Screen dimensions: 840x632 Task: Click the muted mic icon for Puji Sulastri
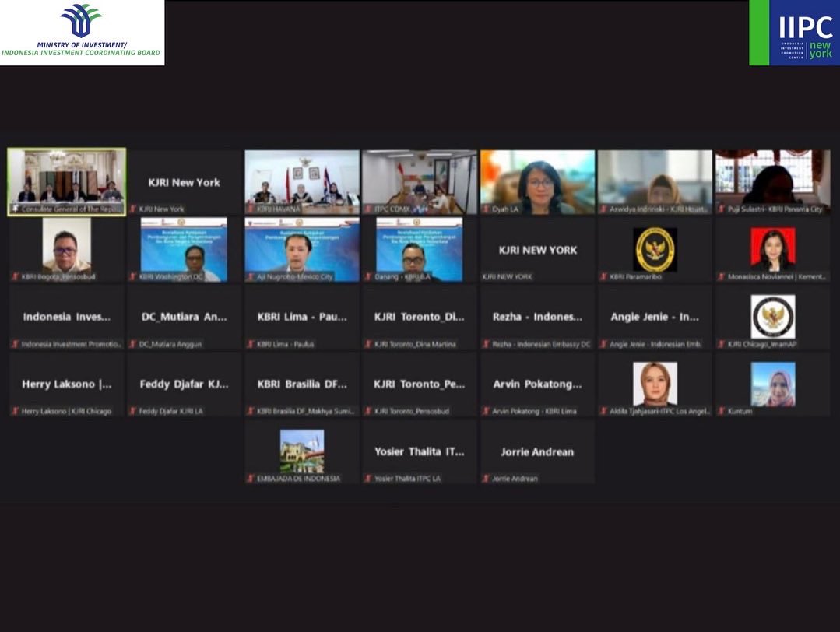coord(721,209)
